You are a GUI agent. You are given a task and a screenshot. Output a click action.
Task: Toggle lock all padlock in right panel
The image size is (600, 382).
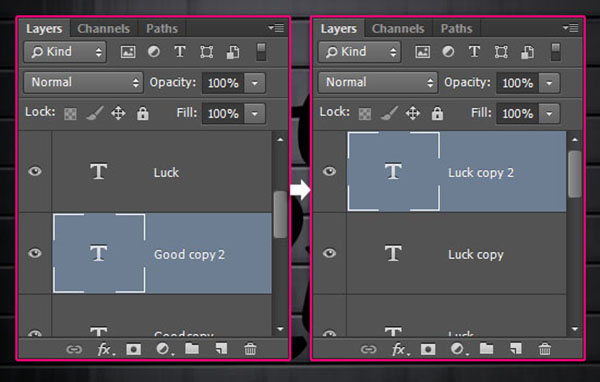pyautogui.click(x=437, y=113)
